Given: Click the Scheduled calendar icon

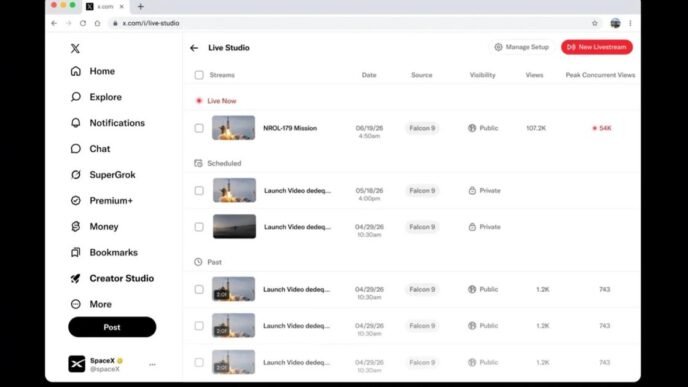Looking at the screenshot, I should tap(198, 163).
